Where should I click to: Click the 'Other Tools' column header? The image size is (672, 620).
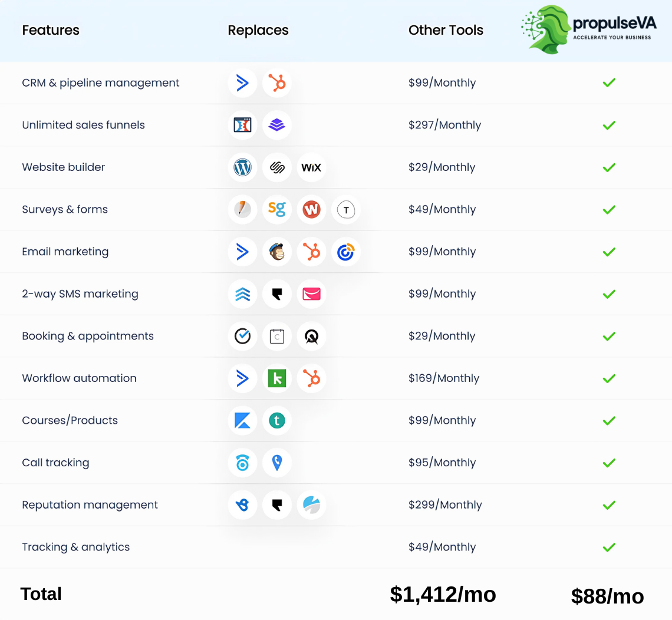click(446, 30)
